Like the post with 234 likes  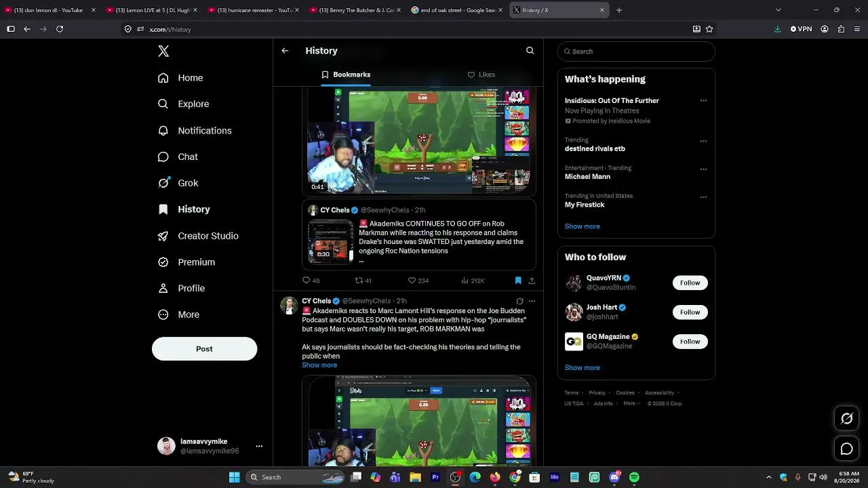pyautogui.click(x=418, y=281)
